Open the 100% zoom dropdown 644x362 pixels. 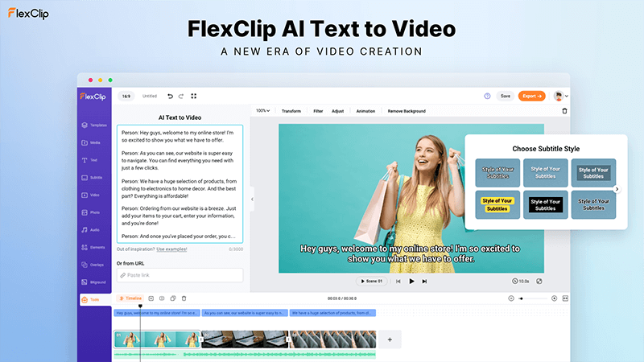coord(262,111)
